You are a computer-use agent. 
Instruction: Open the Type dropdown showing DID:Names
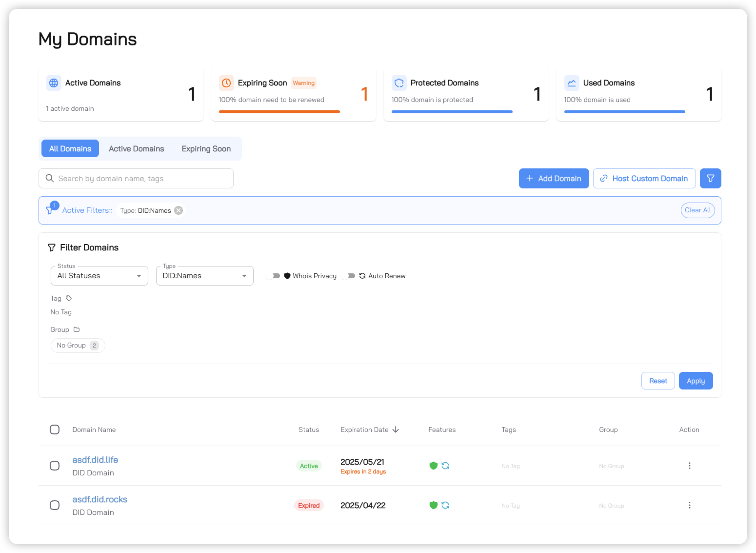click(205, 276)
